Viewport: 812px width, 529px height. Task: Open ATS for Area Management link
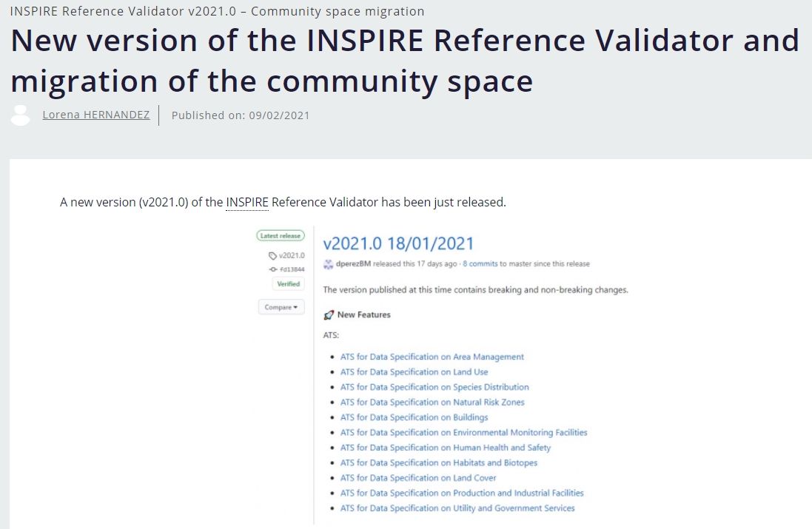pos(432,357)
